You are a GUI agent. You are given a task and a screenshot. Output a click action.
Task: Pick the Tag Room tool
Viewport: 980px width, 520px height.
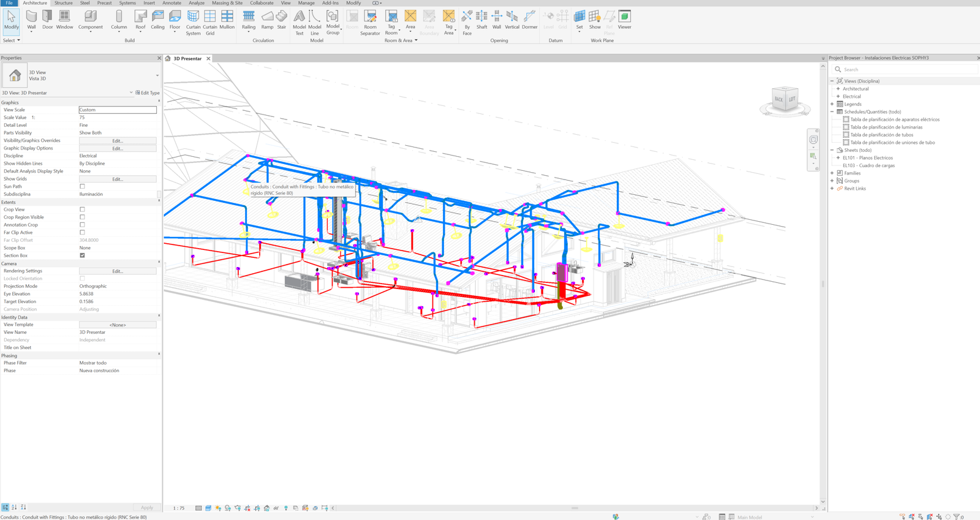coord(391,23)
